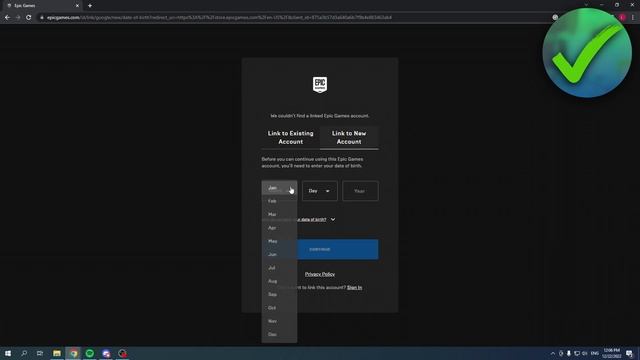
Task: Open the Chrome profile avatar
Action: point(622,18)
